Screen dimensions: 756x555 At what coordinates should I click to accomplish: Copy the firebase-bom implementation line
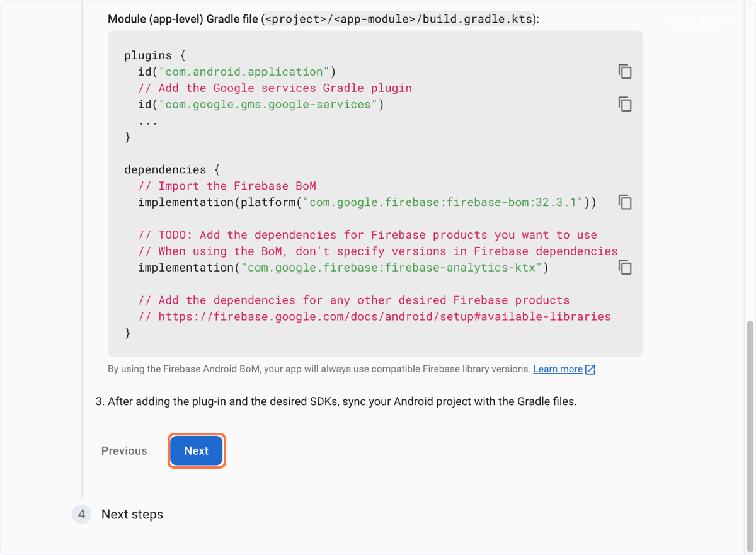coord(624,202)
